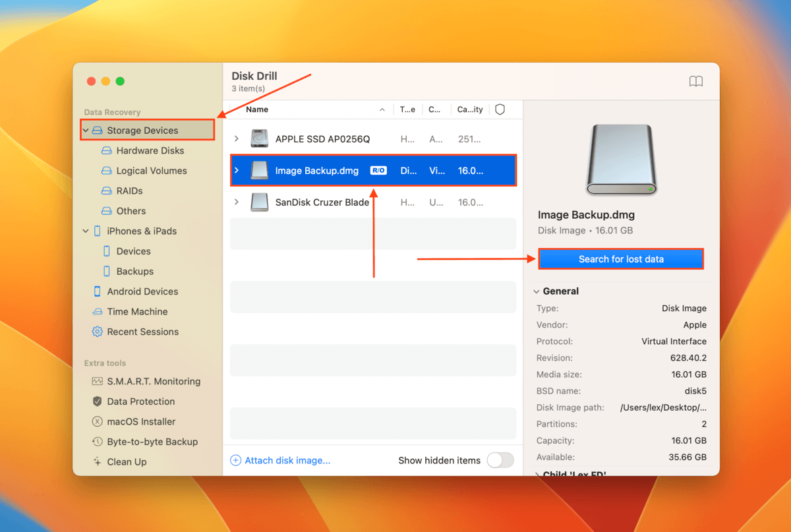Screen dimensions: 791x532
Task: Expand the SanDisk Cruzer Blade row
Action: coord(237,202)
